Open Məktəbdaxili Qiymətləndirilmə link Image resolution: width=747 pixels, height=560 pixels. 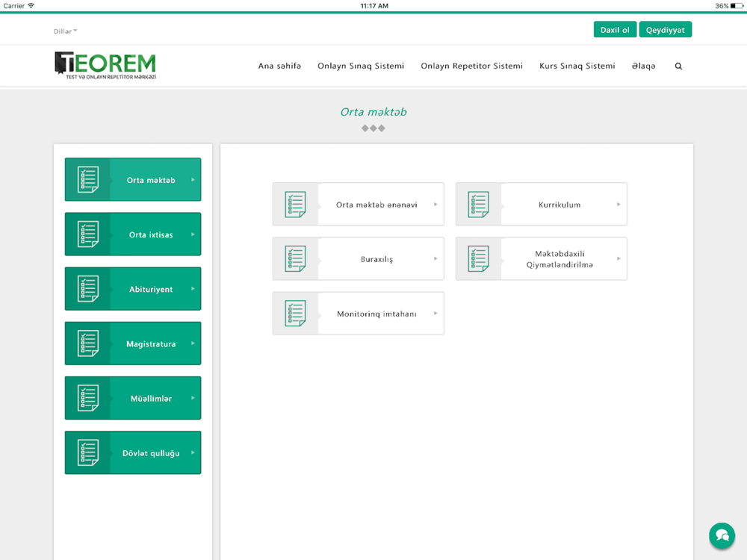[560, 259]
